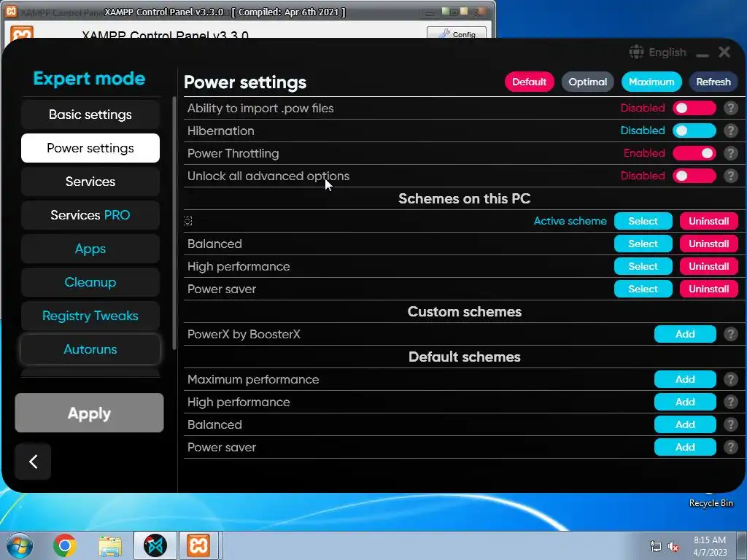This screenshot has width=747, height=560.
Task: Click 'Expert mode' title
Action: (x=89, y=78)
